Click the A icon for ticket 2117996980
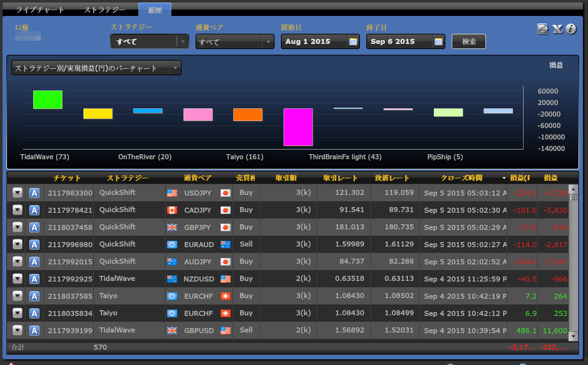Image resolution: width=588 pixels, height=365 pixels. click(34, 245)
